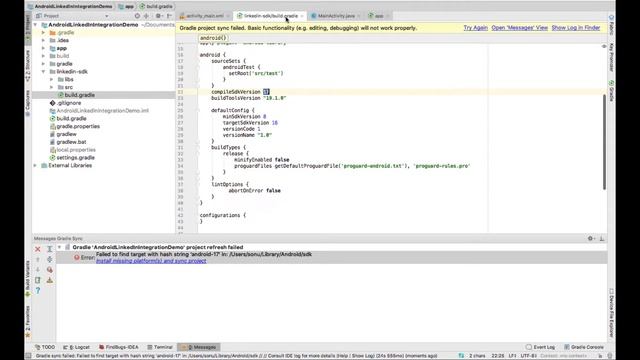
Task: Click collapse all icon in Messages toolbar
Action: tap(49, 260)
